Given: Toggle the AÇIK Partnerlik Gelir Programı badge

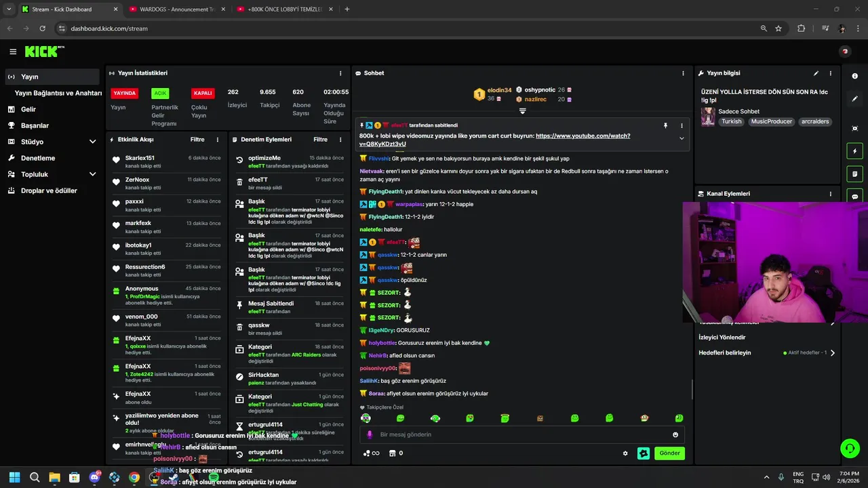Looking at the screenshot, I should [x=160, y=94].
